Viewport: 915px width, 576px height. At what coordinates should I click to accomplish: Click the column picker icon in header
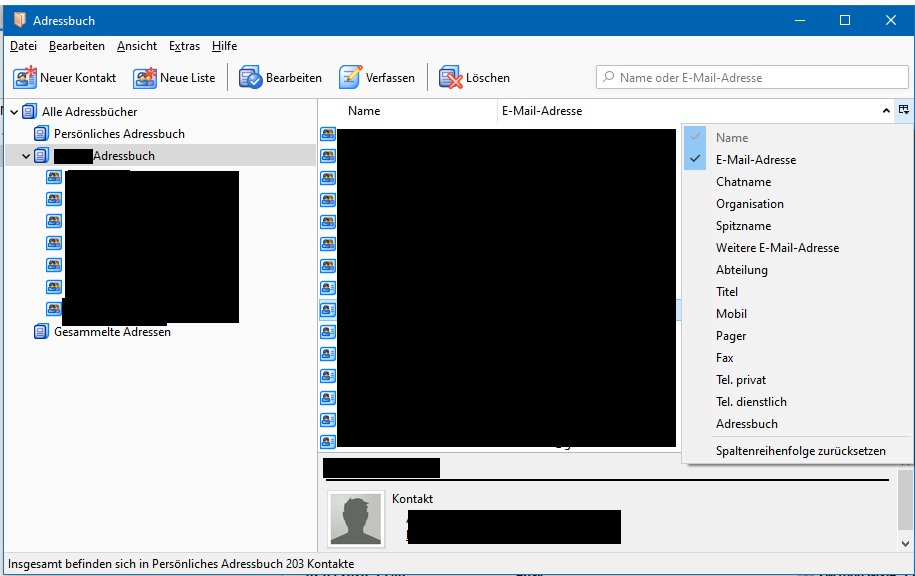coord(903,110)
